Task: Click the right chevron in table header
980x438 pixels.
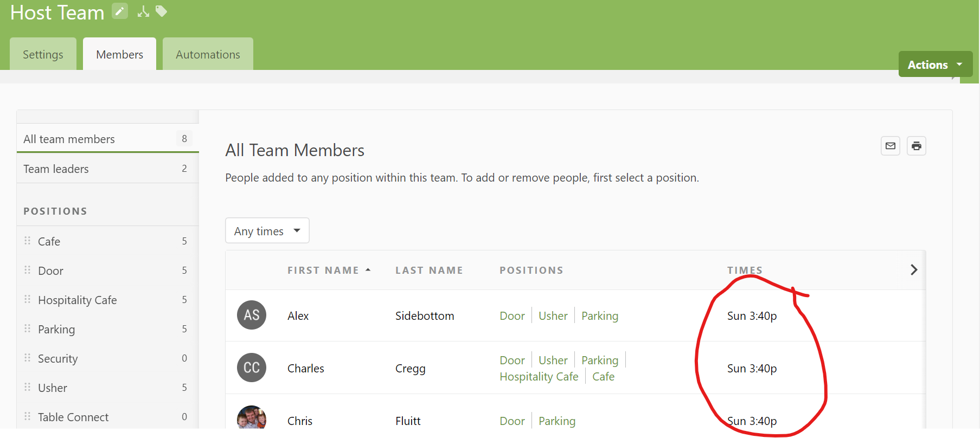Action: tap(914, 270)
